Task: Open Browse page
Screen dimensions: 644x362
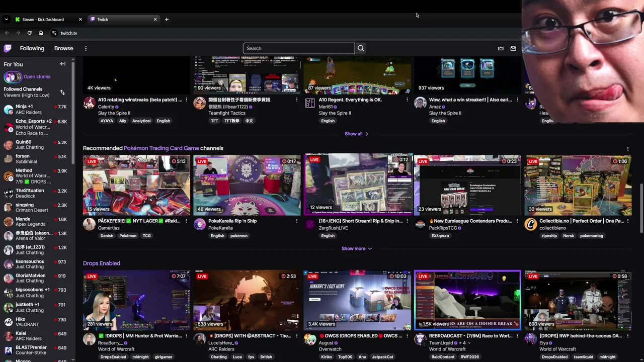Action: [64, 48]
